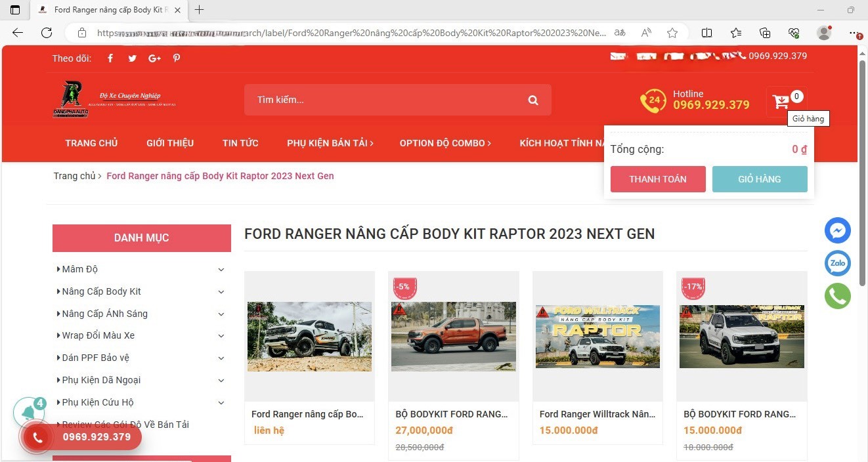This screenshot has height=462, width=868.
Task: Open the translate page icon
Action: point(620,33)
